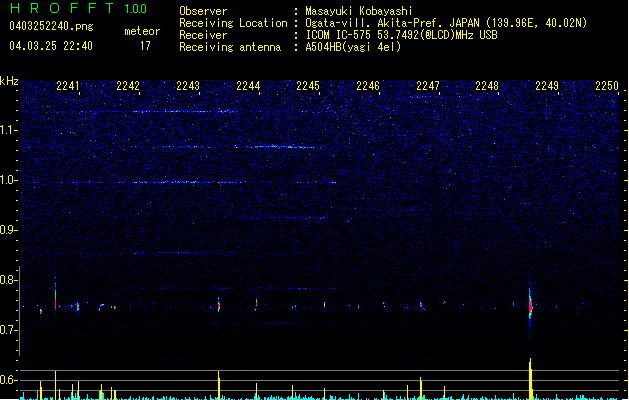Click the 0.9 kHz frequency tick label
The width and height of the screenshot is (629, 400).
click(x=9, y=230)
